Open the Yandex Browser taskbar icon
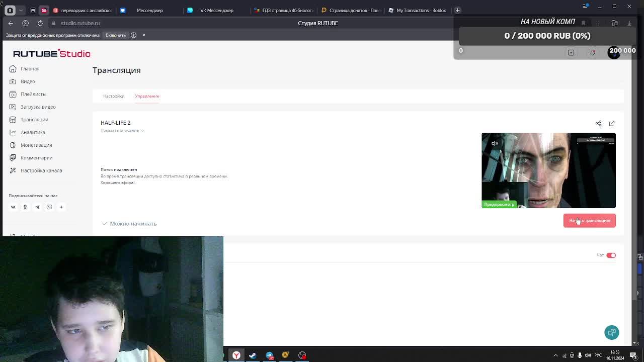 tap(236, 355)
